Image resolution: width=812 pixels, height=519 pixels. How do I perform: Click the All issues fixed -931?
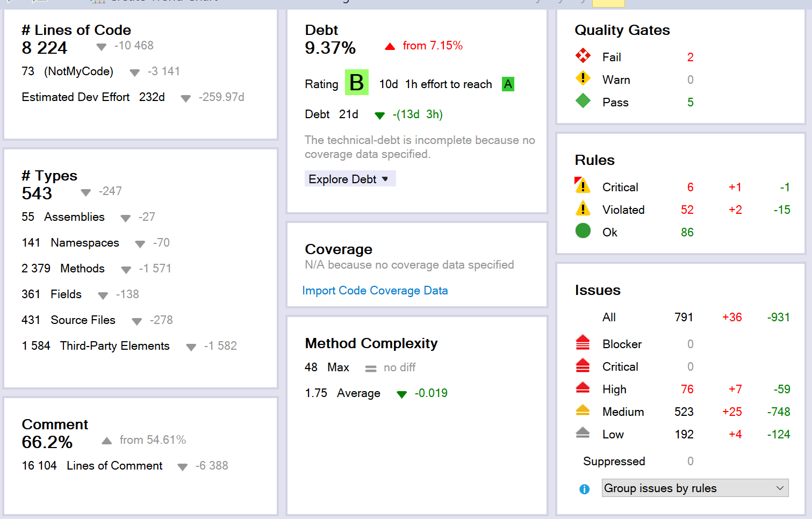pos(778,318)
